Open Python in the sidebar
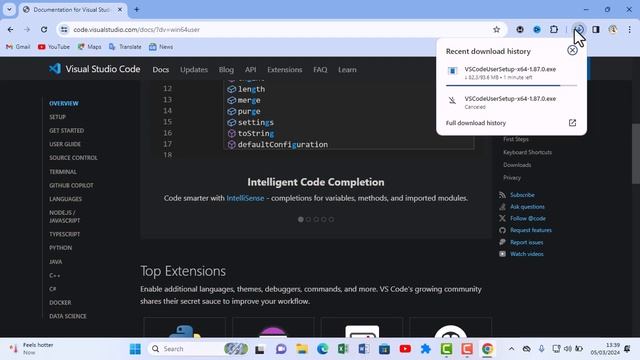Viewport: 640px width, 360px height. pyautogui.click(x=60, y=248)
